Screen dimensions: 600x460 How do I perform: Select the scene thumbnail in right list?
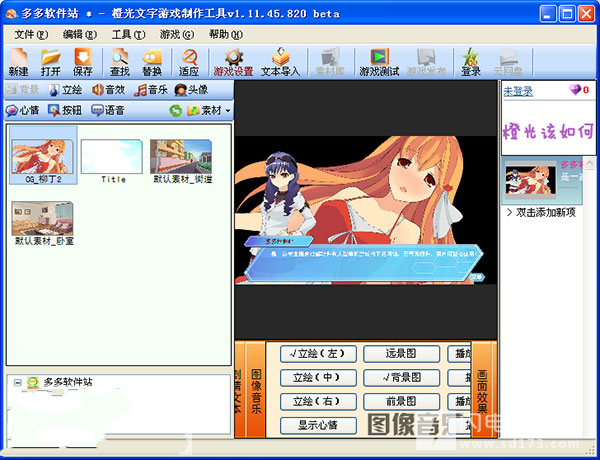click(530, 181)
